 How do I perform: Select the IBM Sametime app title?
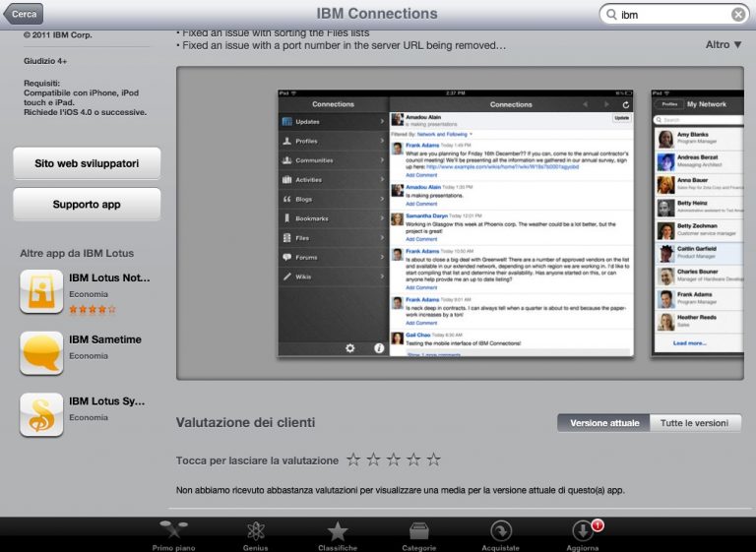(105, 339)
